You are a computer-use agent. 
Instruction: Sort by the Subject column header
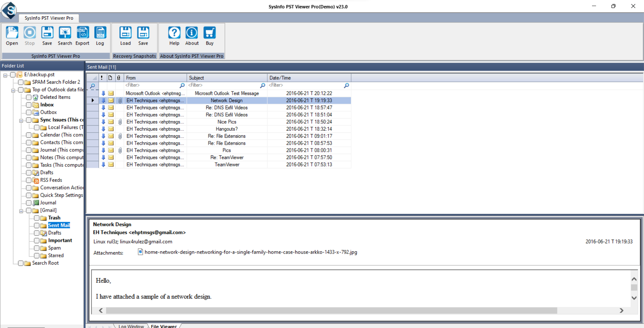click(227, 78)
